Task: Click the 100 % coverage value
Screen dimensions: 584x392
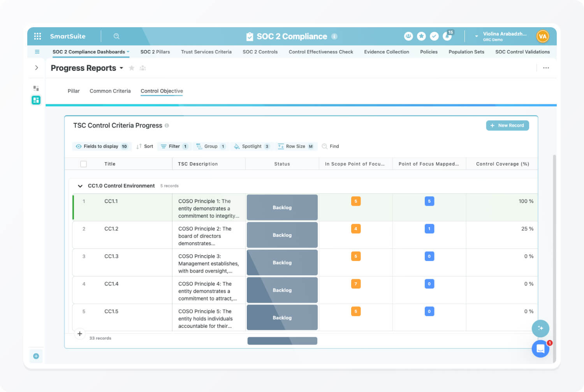Action: pos(526,201)
